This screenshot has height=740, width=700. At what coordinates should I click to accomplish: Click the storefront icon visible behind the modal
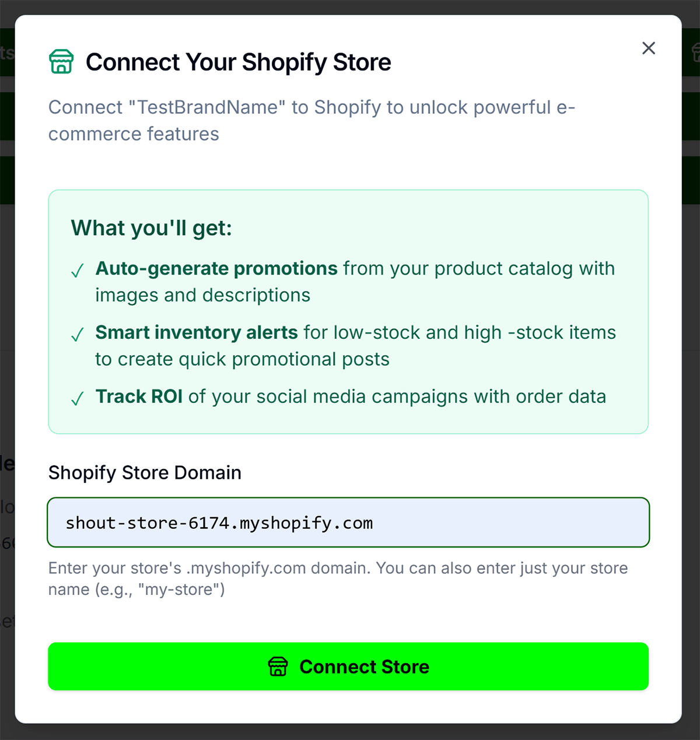695,52
